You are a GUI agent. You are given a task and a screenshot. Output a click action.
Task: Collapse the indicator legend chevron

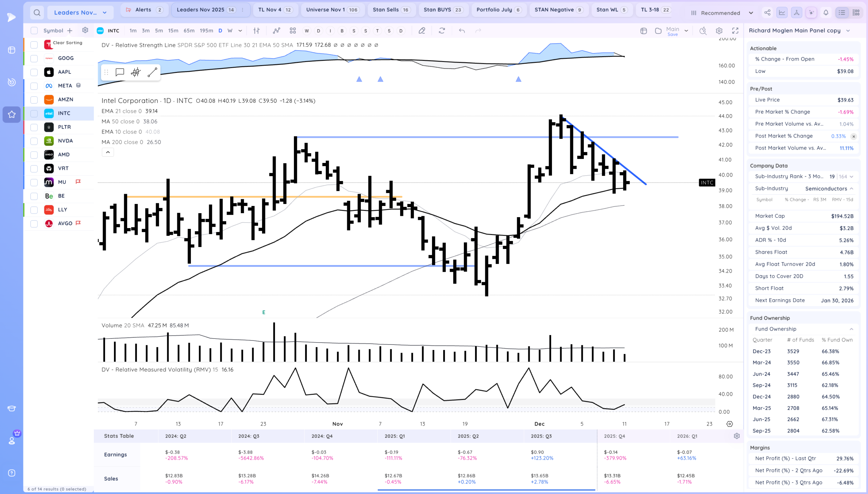tap(108, 152)
